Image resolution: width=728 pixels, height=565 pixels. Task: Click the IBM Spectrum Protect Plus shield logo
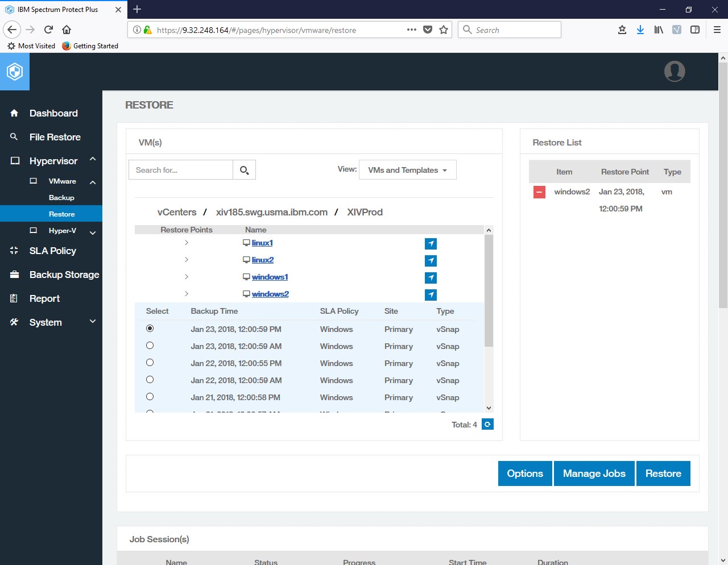tap(14, 71)
